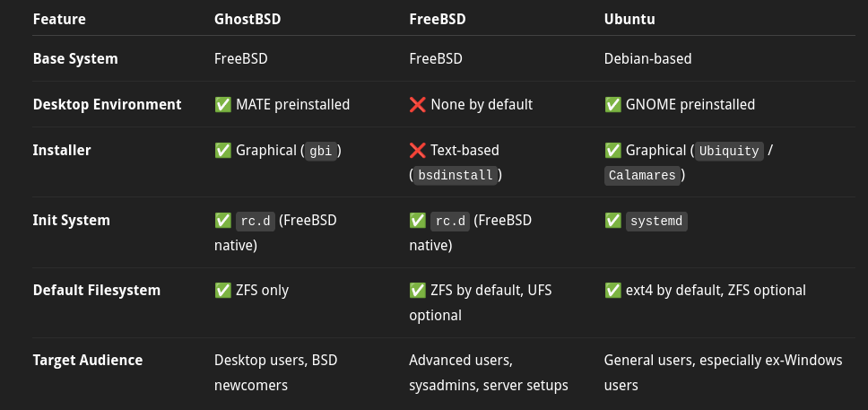Click the check icon next to ZFS by default, UFS

[417, 291]
